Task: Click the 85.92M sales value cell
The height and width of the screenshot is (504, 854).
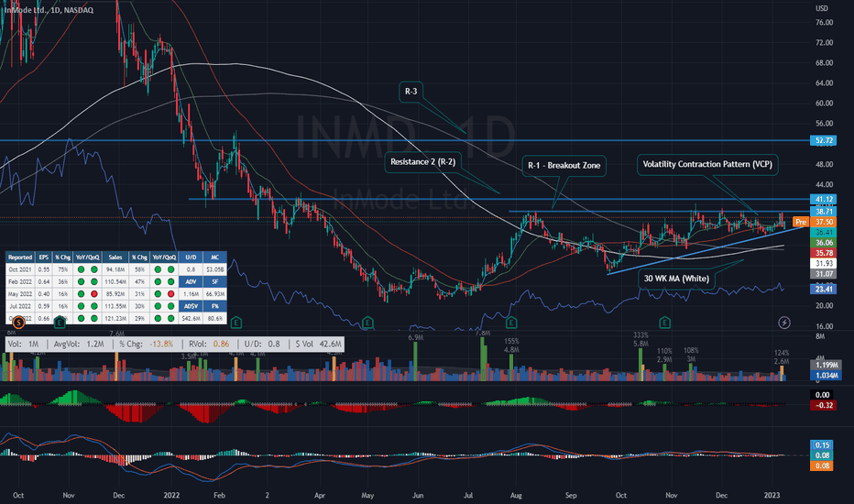Action: [x=115, y=293]
